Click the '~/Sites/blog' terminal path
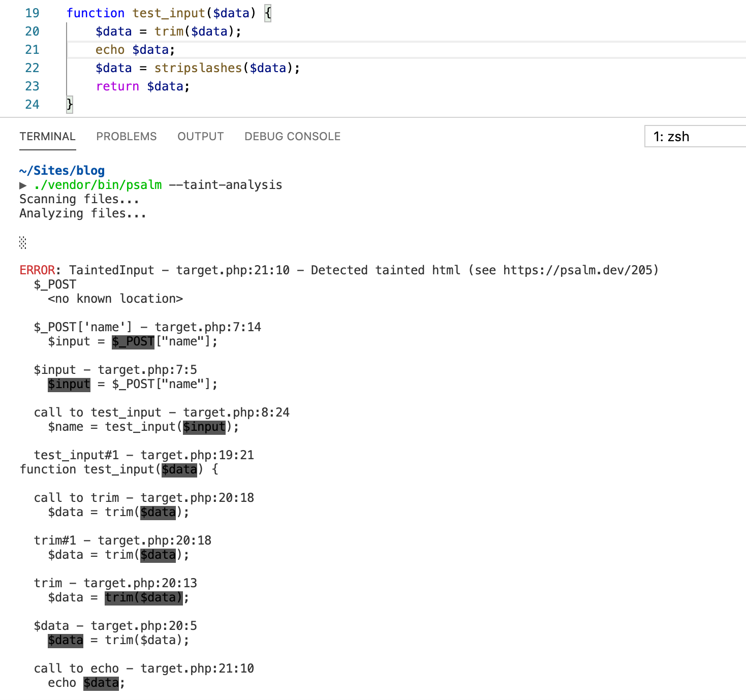 (62, 170)
